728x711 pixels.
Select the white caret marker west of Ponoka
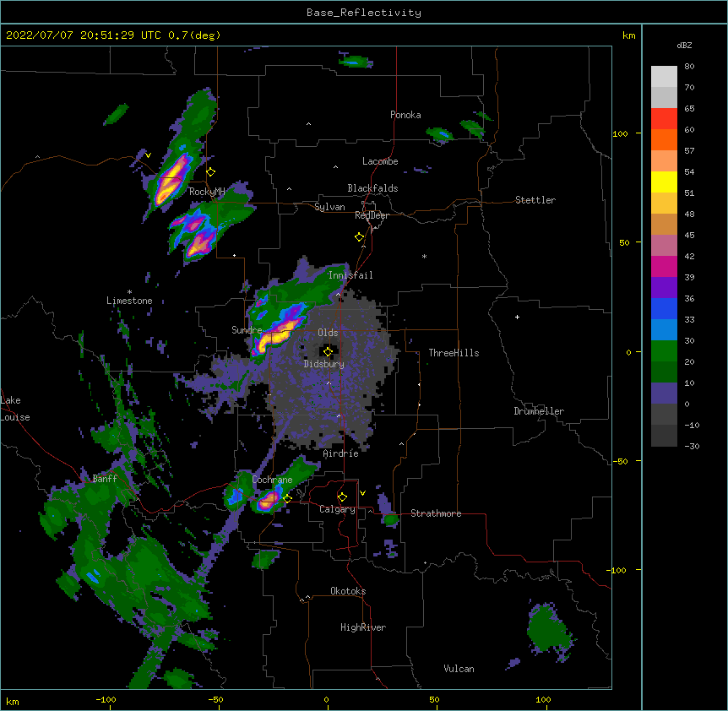(309, 124)
